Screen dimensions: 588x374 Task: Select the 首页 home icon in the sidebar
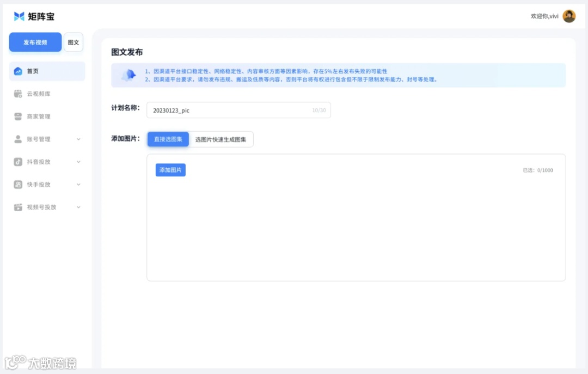tap(17, 71)
